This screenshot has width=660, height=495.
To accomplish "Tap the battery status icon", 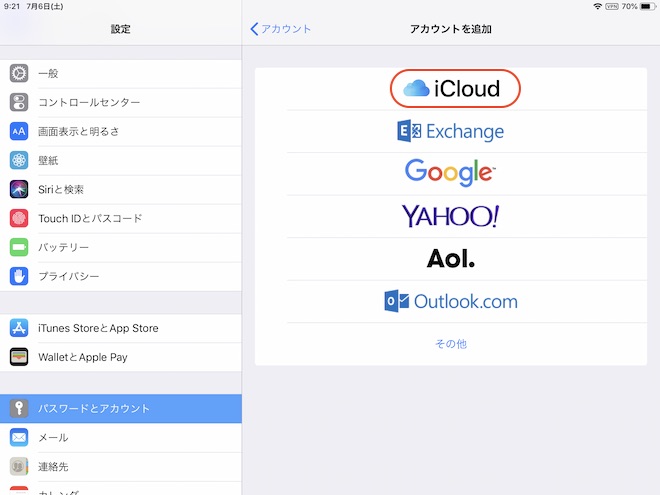I will [648, 6].
